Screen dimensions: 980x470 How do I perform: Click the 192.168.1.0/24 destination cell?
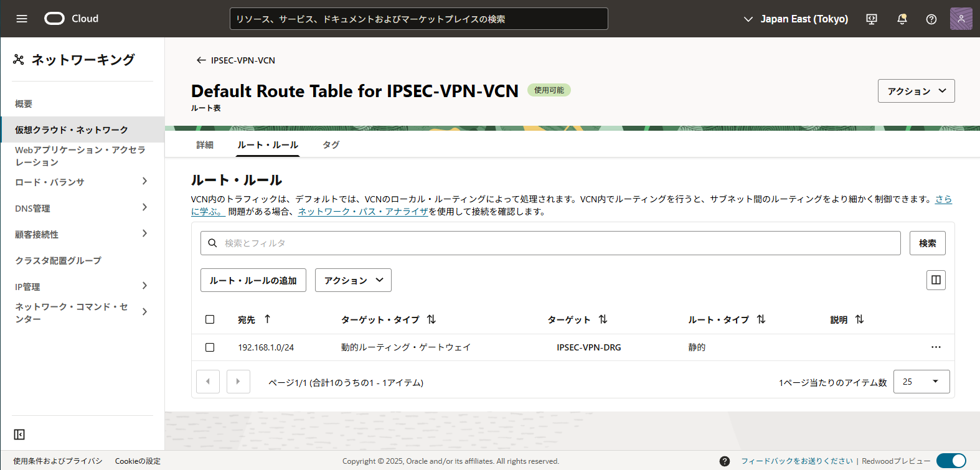[266, 347]
